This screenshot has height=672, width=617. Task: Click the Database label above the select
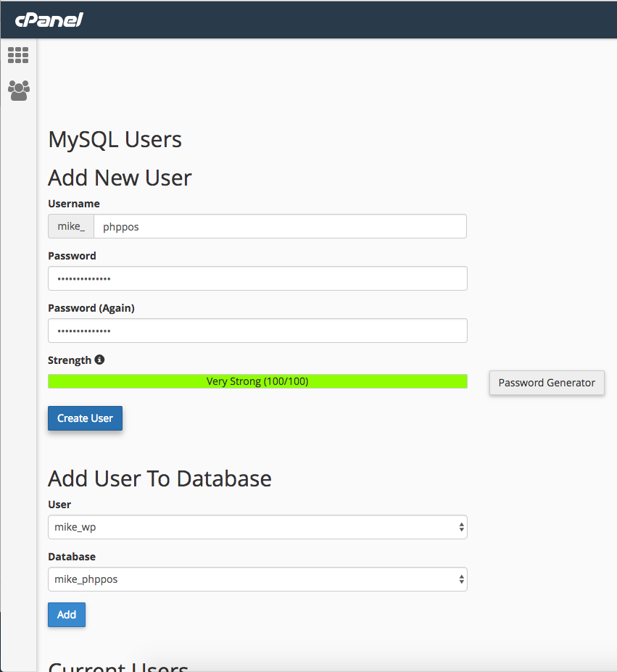click(72, 557)
